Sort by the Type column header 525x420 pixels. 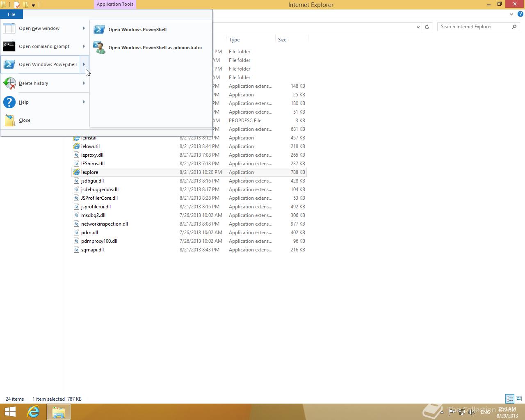[x=250, y=40]
